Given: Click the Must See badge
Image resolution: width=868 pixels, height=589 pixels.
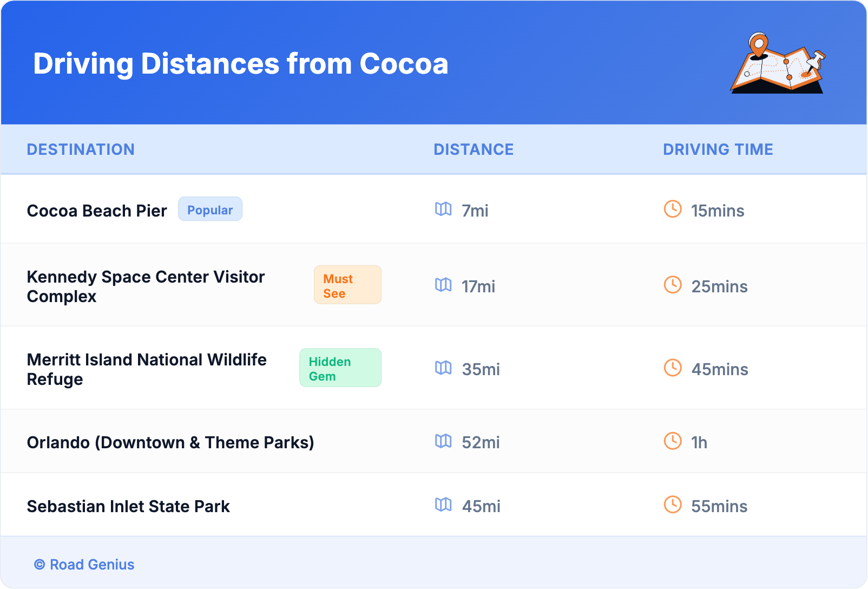Looking at the screenshot, I should (x=347, y=285).
